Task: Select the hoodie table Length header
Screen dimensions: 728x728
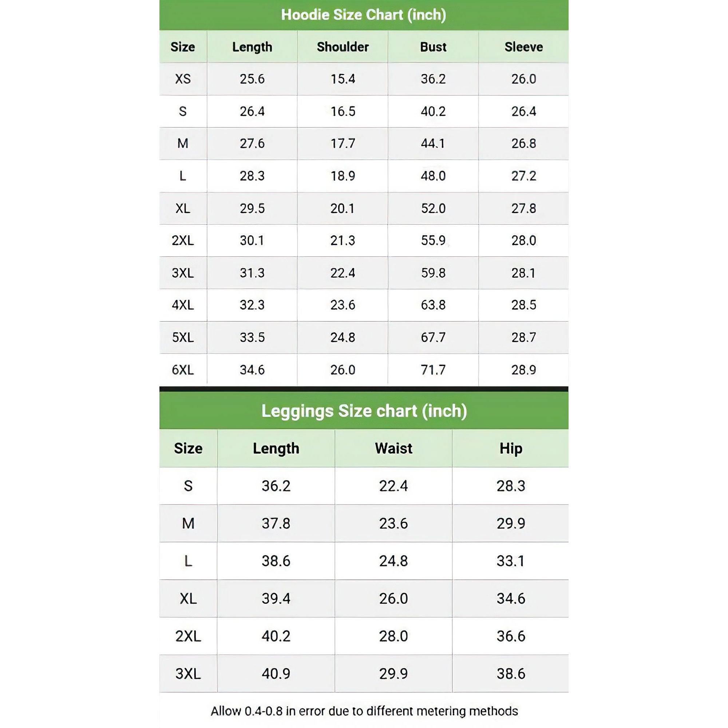Action: (x=252, y=47)
